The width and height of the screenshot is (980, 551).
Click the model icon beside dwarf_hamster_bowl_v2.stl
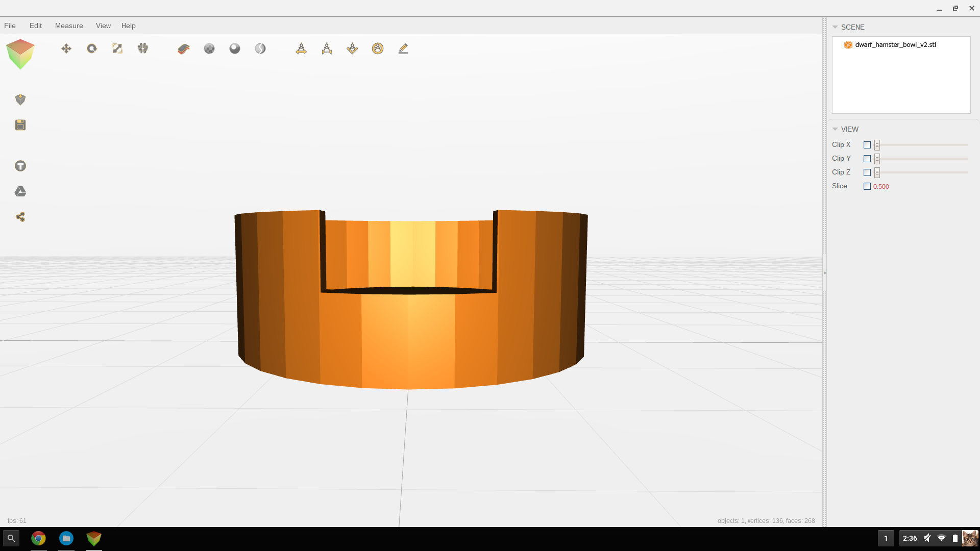pos(848,45)
